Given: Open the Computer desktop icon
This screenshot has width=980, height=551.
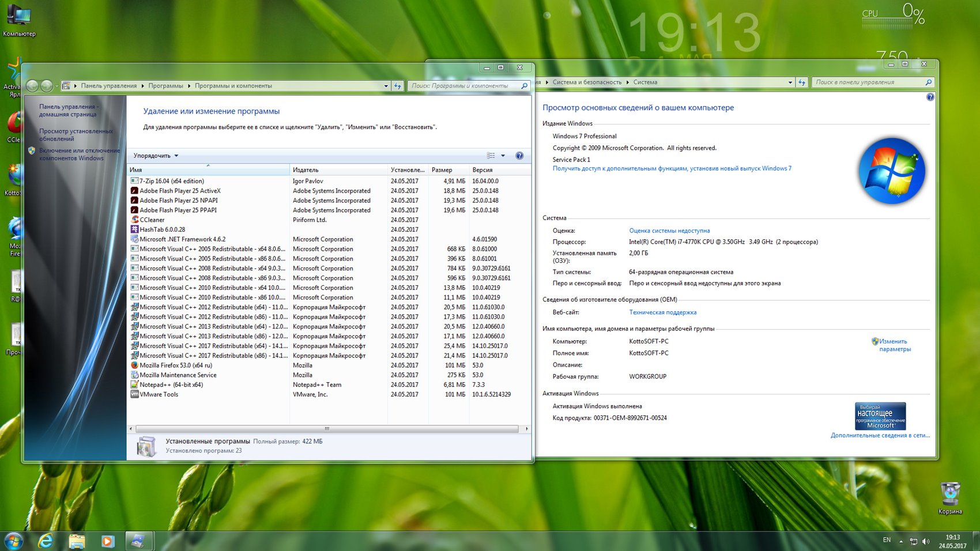Looking at the screenshot, I should click(x=18, y=20).
